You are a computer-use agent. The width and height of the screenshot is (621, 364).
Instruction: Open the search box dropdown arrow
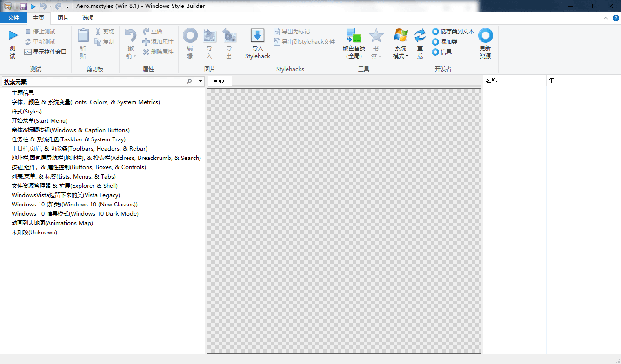[201, 82]
